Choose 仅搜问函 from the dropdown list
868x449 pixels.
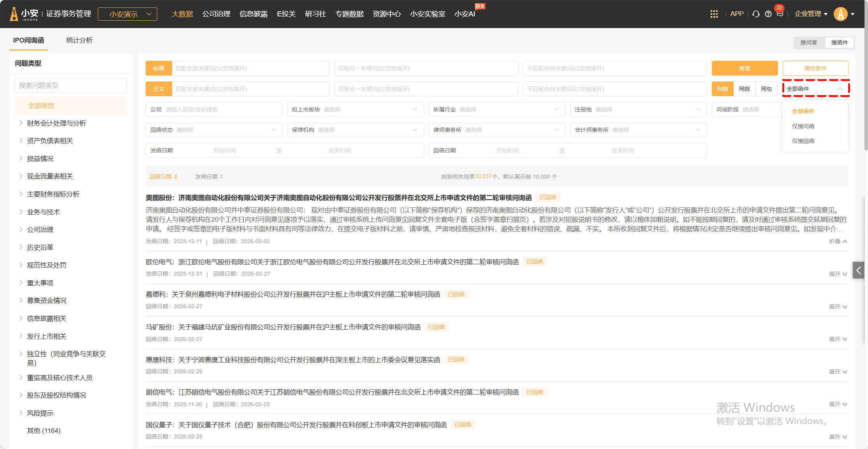pyautogui.click(x=803, y=126)
